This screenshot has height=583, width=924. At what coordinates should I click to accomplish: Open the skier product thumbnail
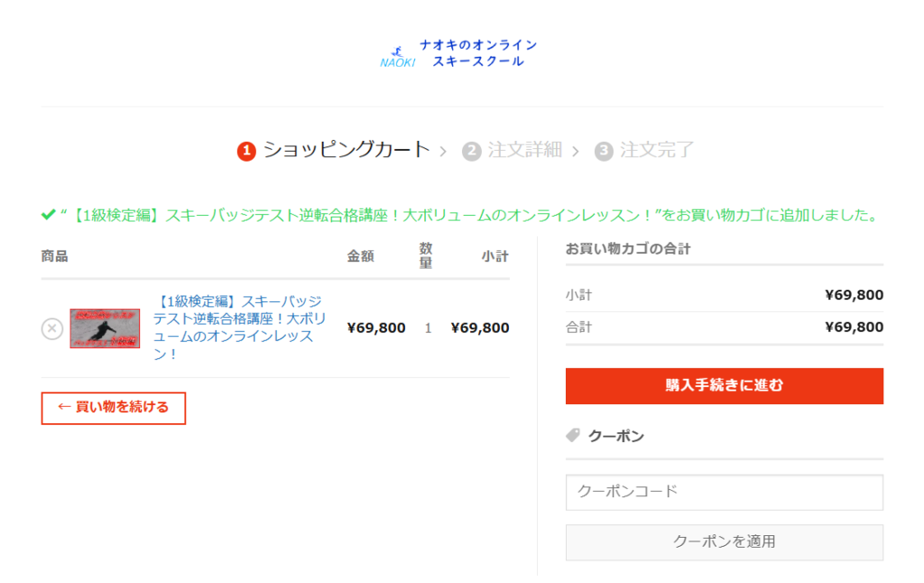coord(105,329)
